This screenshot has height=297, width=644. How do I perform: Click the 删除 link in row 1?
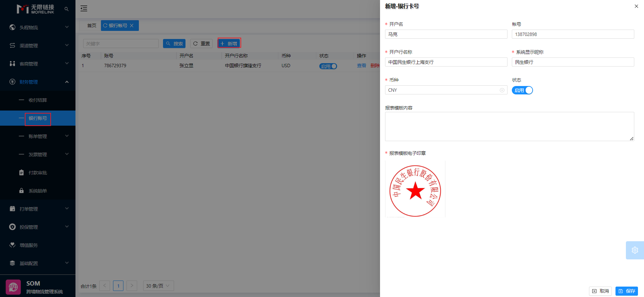375,66
